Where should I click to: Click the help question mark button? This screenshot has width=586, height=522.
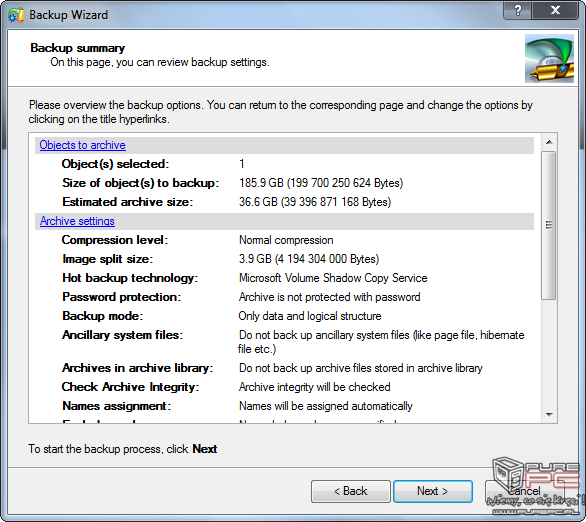click(x=518, y=10)
